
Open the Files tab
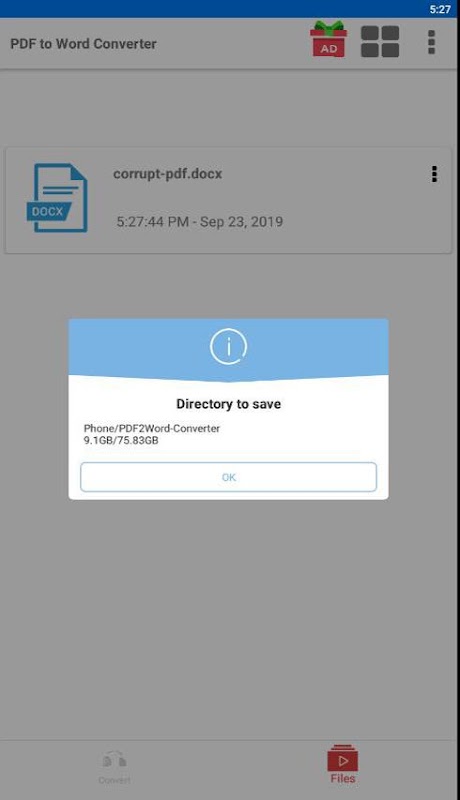343,765
